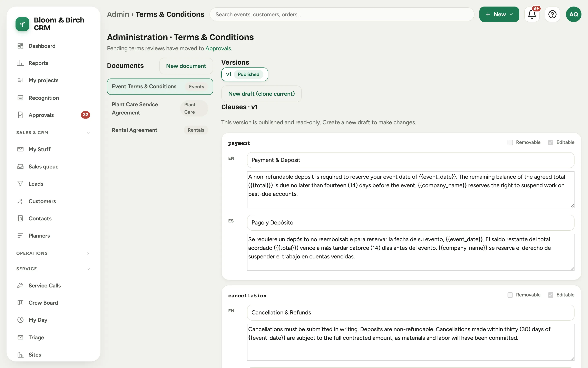
Task: Open the help question mark icon
Action: (x=552, y=14)
